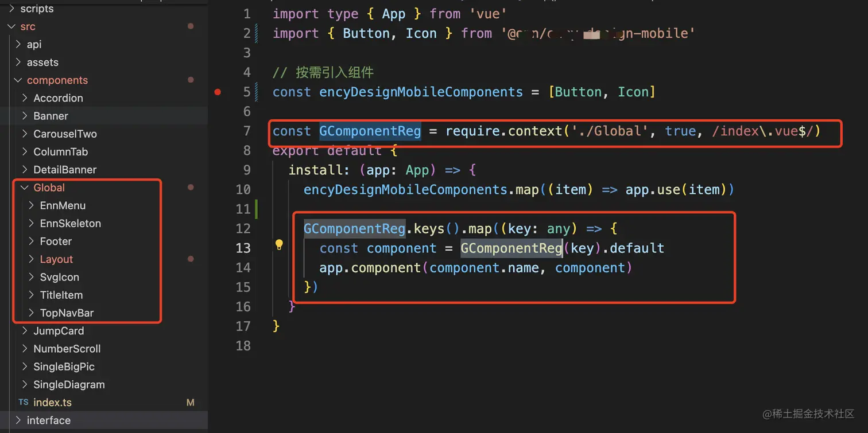
Task: Collapse the components folder chevron
Action: tap(18, 80)
